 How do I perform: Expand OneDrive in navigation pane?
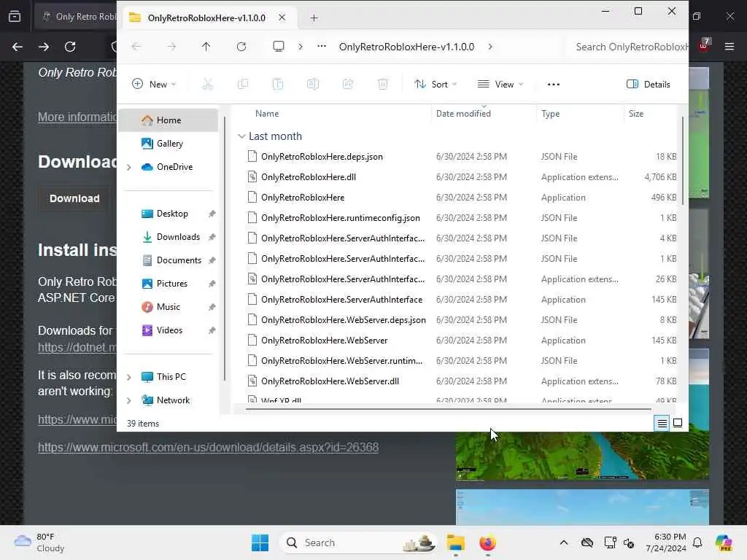[x=128, y=167]
